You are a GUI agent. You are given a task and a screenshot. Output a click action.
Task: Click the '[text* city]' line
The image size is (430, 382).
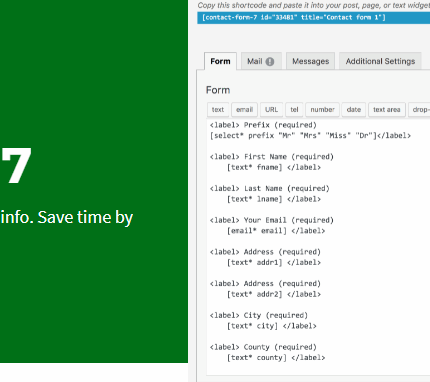coord(272,326)
